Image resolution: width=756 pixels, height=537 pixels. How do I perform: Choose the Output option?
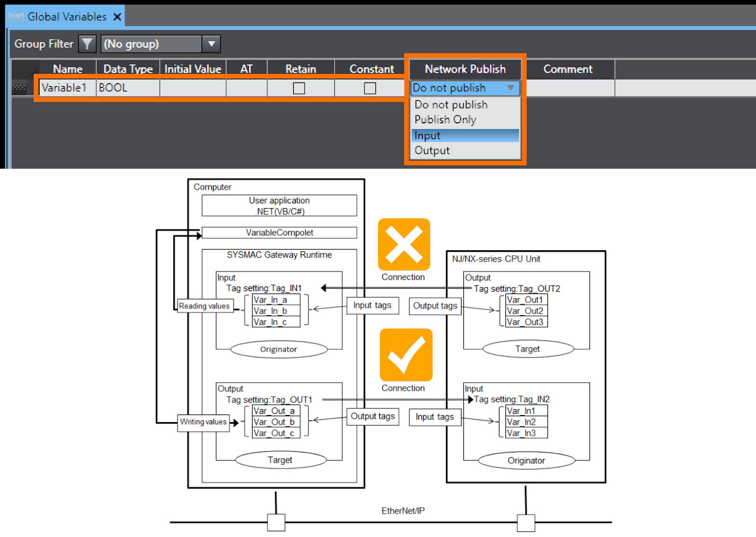coord(432,150)
